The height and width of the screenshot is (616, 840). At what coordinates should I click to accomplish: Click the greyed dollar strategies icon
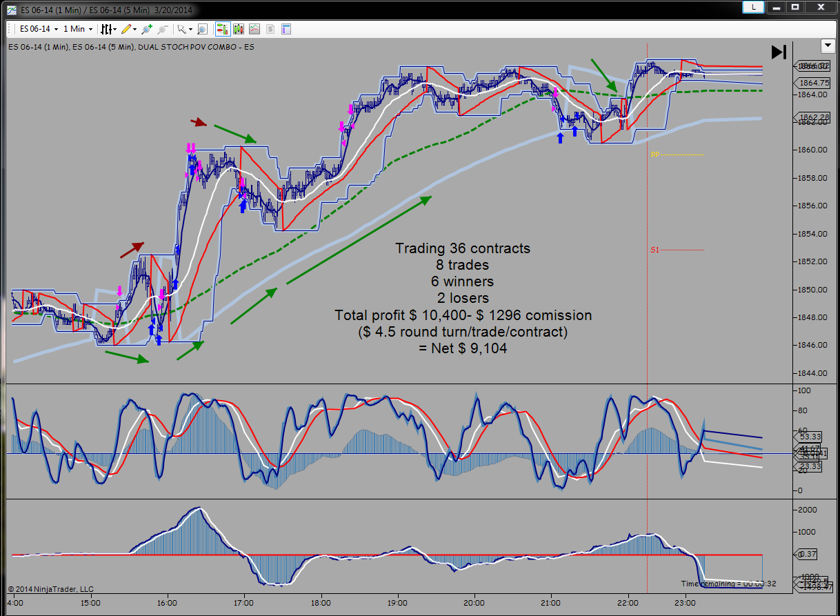(270, 29)
